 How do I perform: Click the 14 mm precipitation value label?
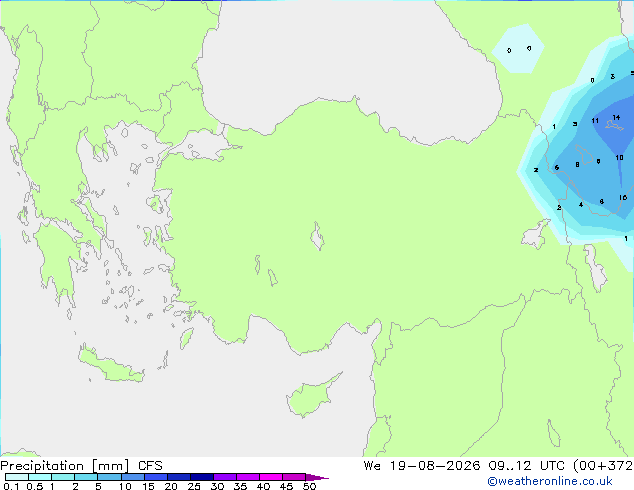point(616,118)
